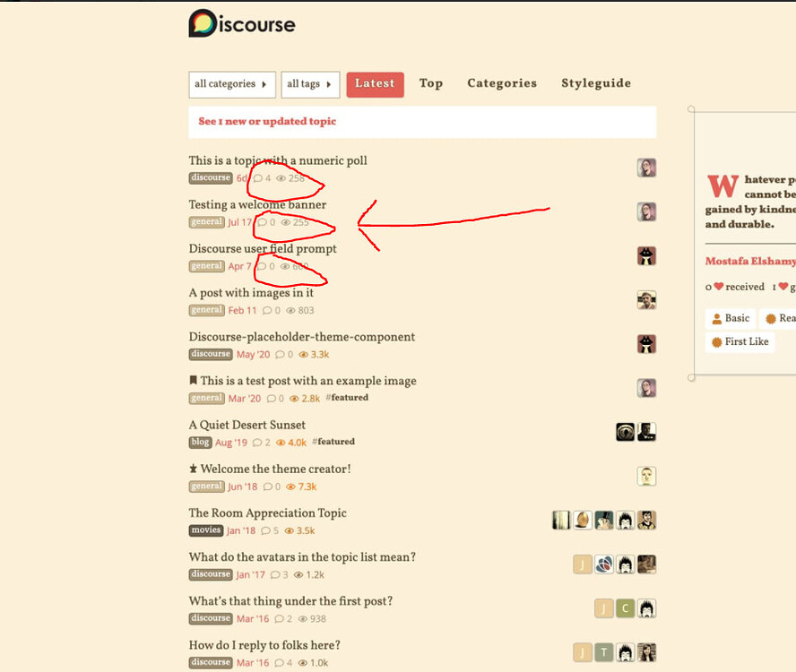Select the Latest tab
Image resolution: width=796 pixels, height=672 pixels.
pos(375,84)
